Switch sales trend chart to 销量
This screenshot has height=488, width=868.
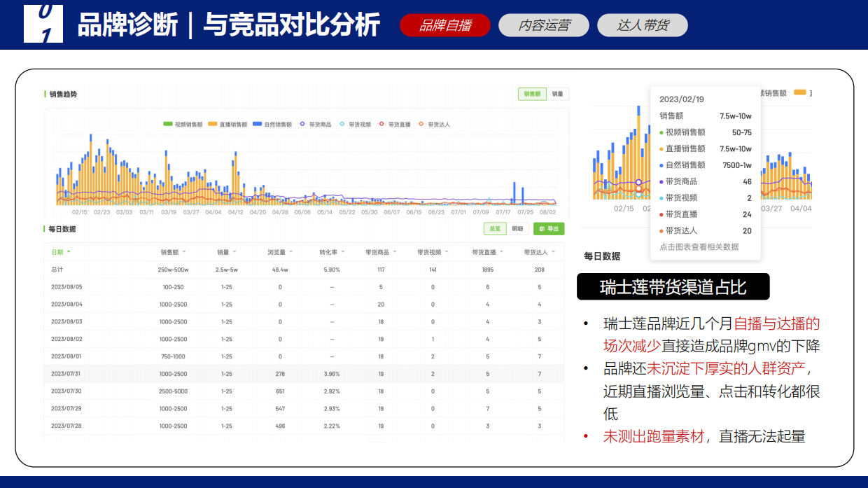click(x=557, y=94)
